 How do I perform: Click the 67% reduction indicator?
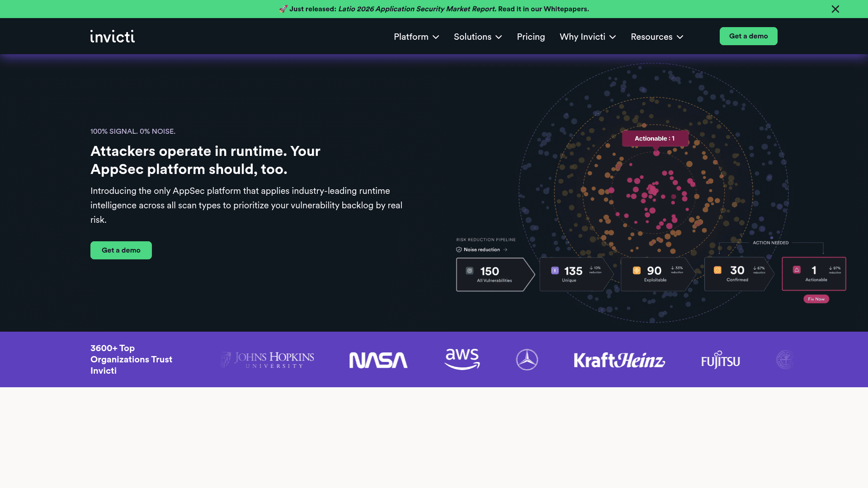pyautogui.click(x=759, y=270)
